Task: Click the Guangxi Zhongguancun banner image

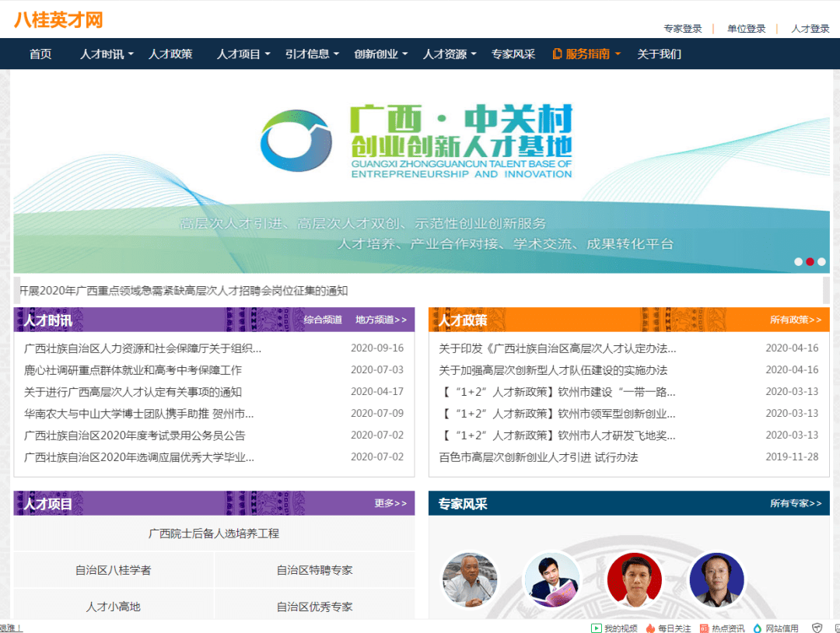Action: (x=422, y=171)
